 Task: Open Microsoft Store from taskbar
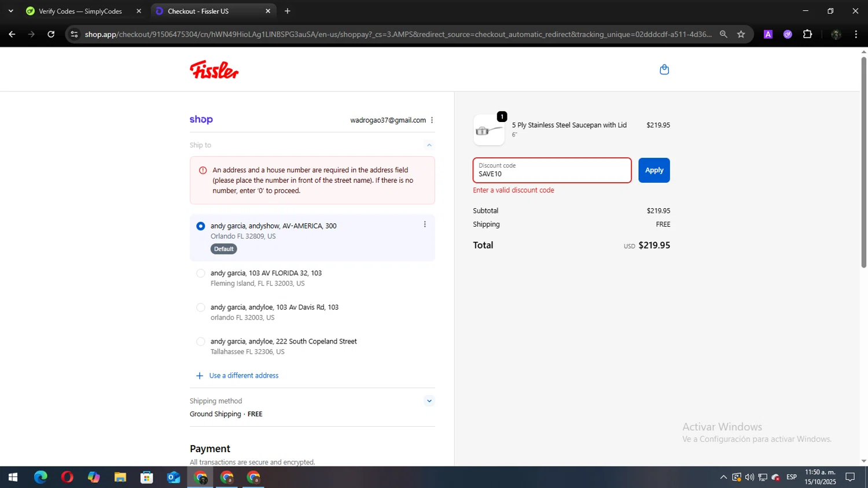[x=147, y=477]
